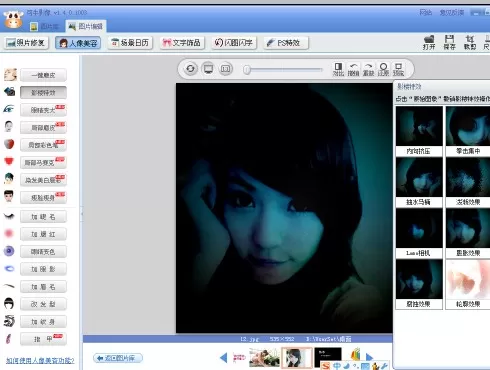Click the 改发型 change hairstyle button
The width and height of the screenshot is (490, 370).
point(43,304)
